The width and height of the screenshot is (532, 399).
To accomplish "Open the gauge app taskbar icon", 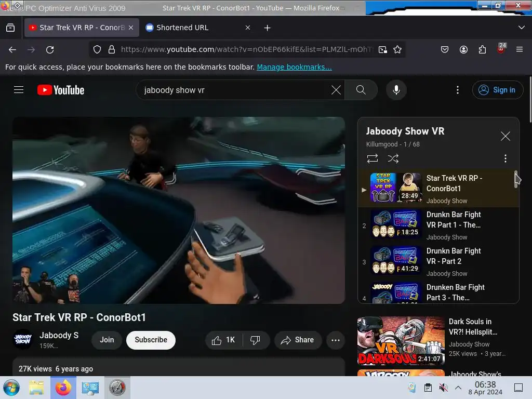I will [117, 388].
